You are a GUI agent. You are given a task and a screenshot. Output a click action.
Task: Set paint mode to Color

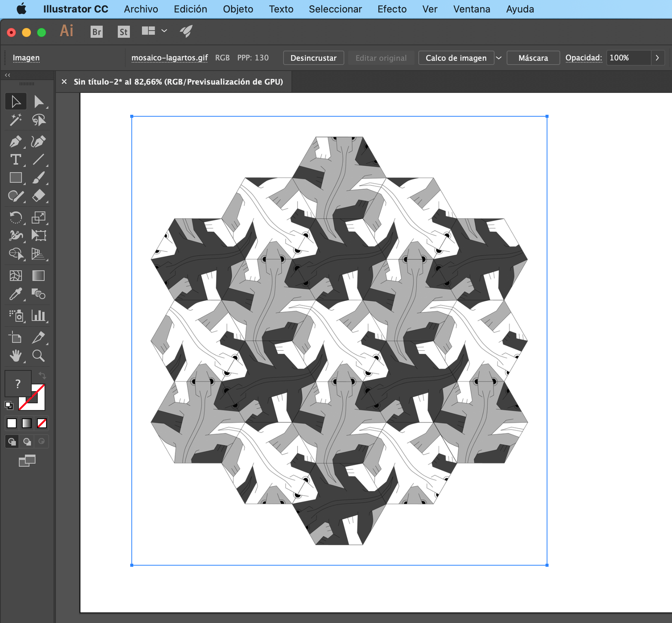(x=12, y=423)
